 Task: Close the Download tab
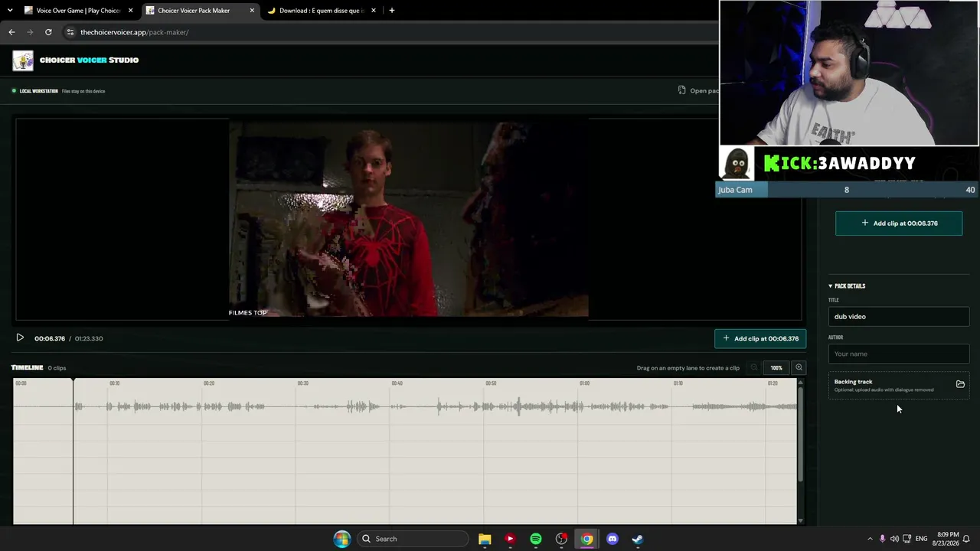click(x=374, y=11)
